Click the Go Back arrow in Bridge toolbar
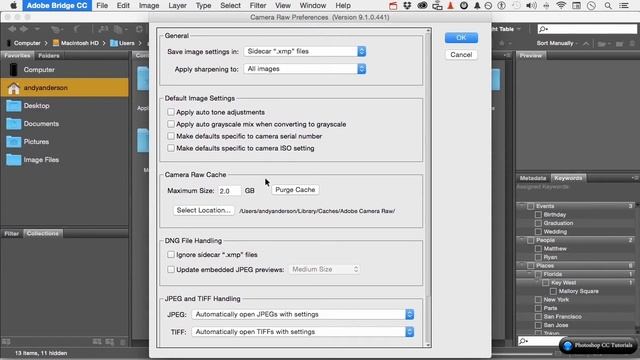640x360 pixels. (x=12, y=29)
